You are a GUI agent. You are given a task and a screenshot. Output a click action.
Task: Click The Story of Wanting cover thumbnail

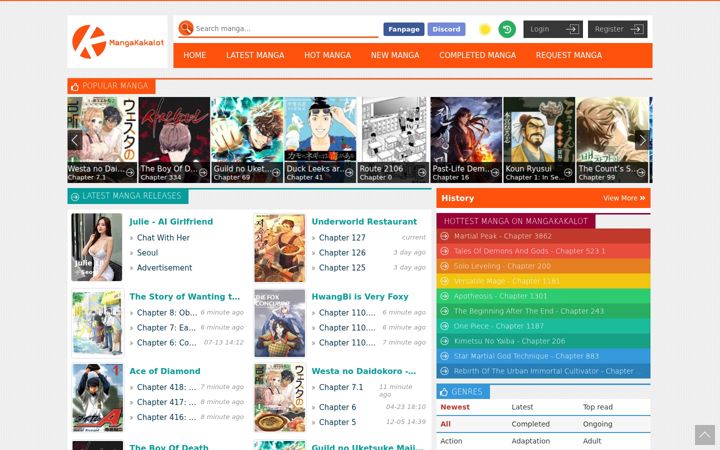[x=98, y=323]
